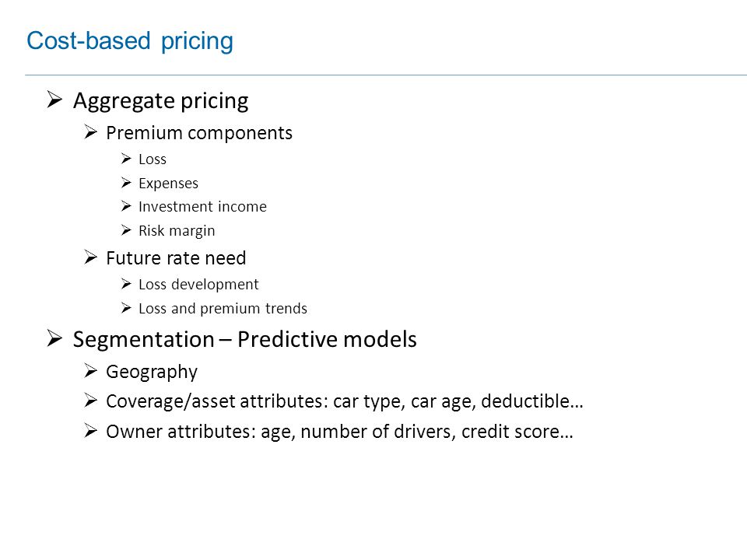Click the Owner attributes line of text

[340, 432]
